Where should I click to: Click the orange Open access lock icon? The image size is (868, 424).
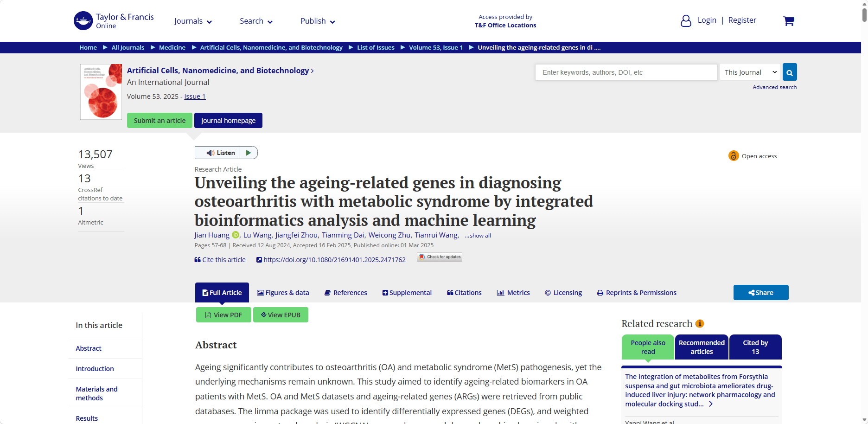[734, 156]
